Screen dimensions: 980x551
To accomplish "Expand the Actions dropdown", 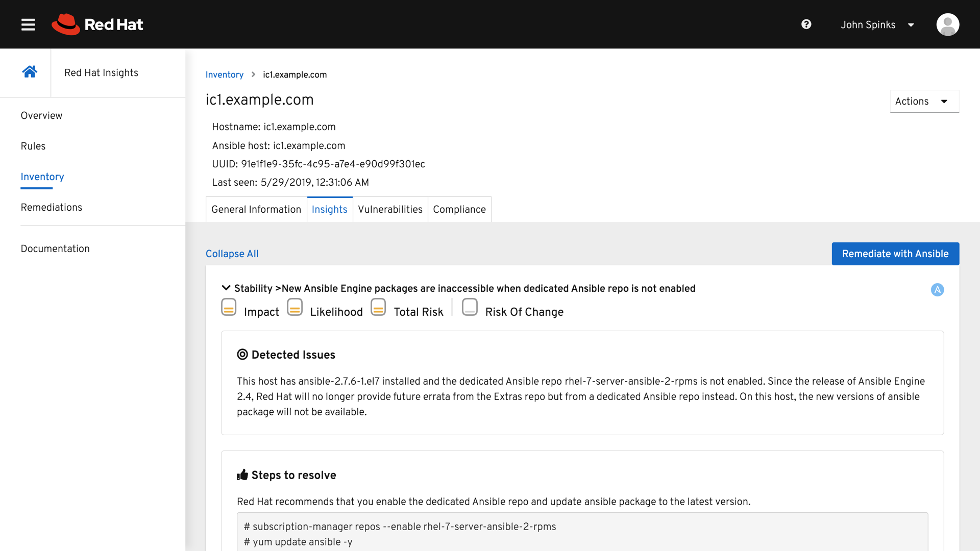I will pos(924,101).
